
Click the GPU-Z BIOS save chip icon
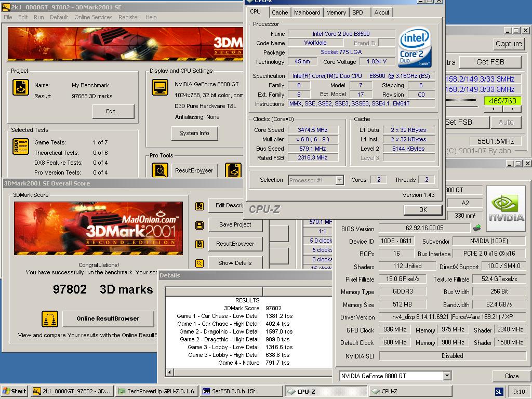477,228
